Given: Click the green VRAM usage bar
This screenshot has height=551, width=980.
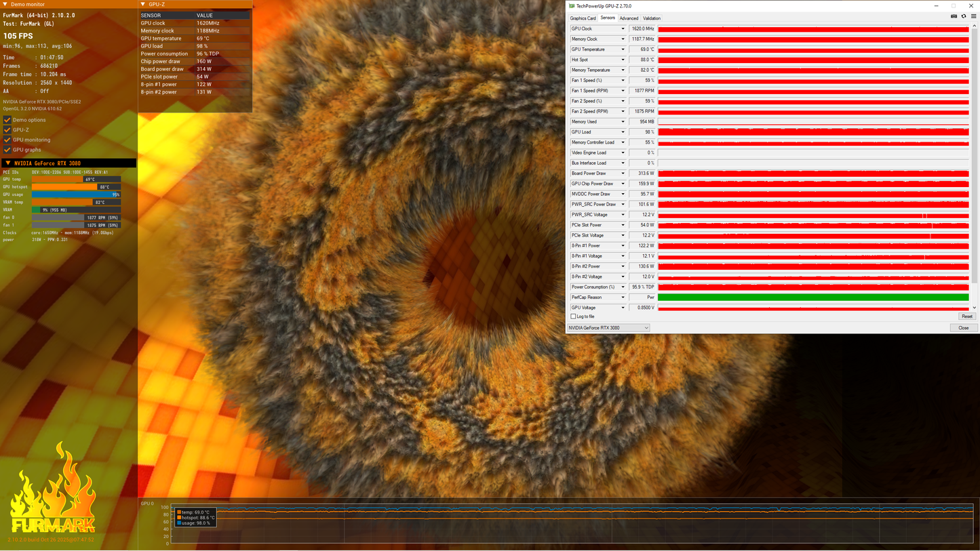Looking at the screenshot, I should point(76,210).
